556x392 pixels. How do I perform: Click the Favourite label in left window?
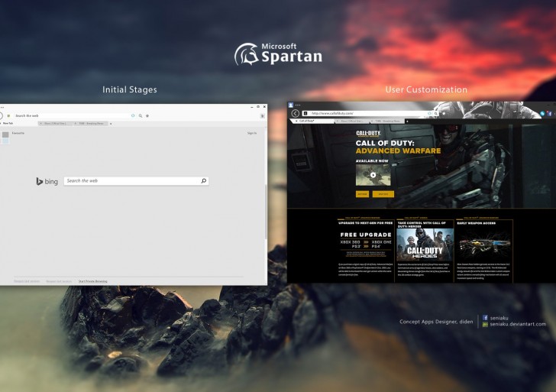tap(18, 133)
